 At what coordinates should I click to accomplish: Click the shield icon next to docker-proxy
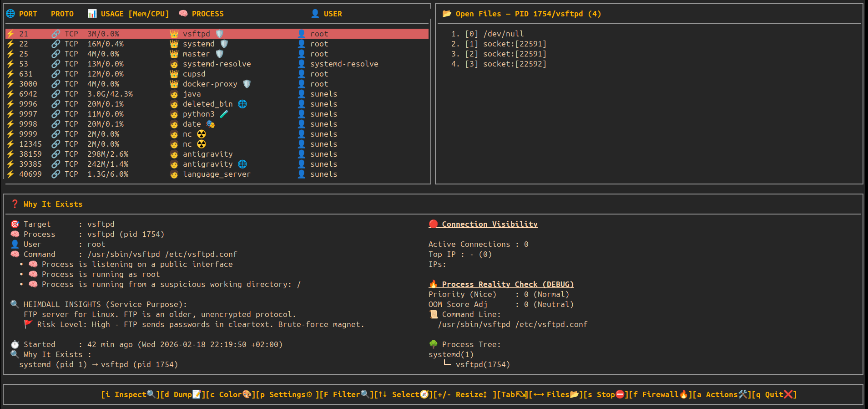tap(247, 84)
